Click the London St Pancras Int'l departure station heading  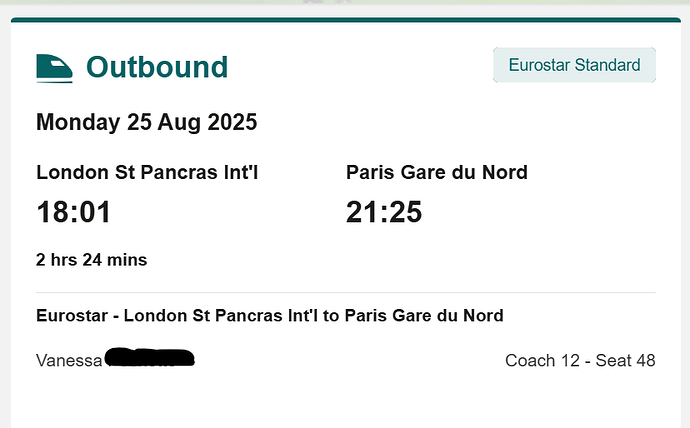point(154,172)
